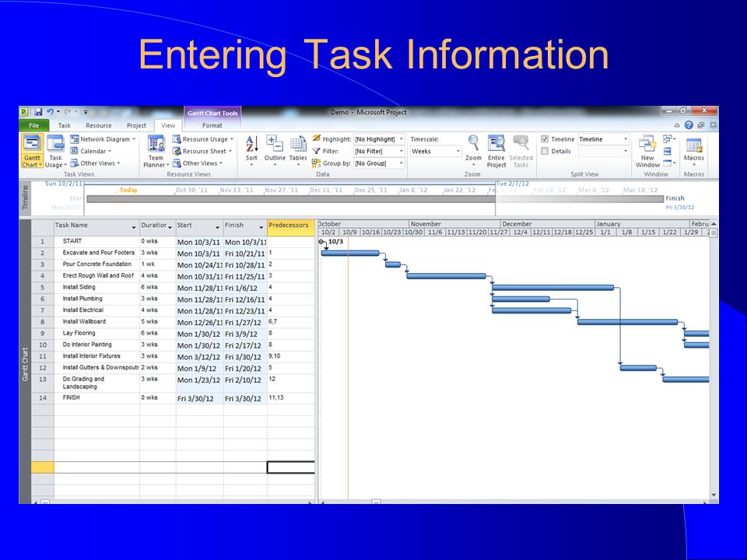Switch to the Project ribbon tab
The image size is (747, 560).
click(136, 125)
